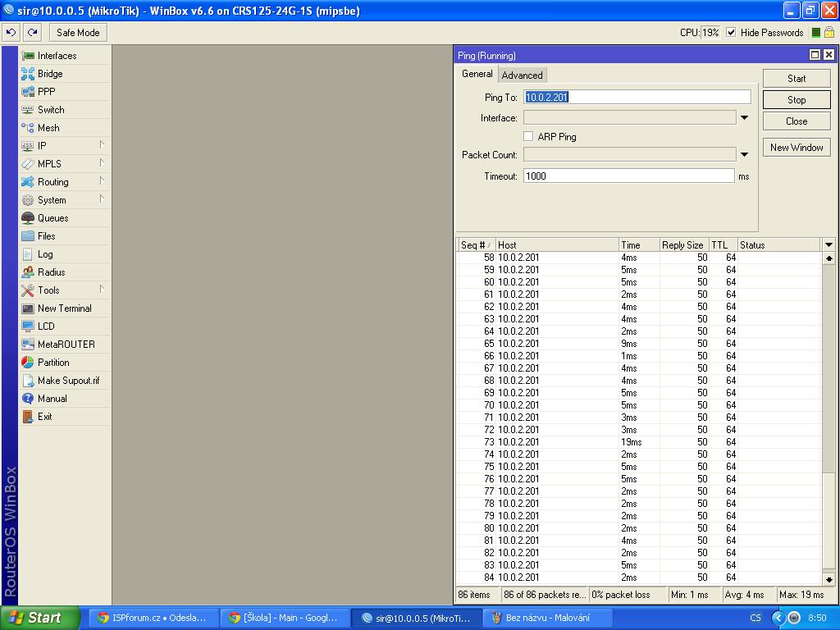The image size is (840, 630).
Task: Expand the Tools submenu arrow
Action: (x=102, y=290)
